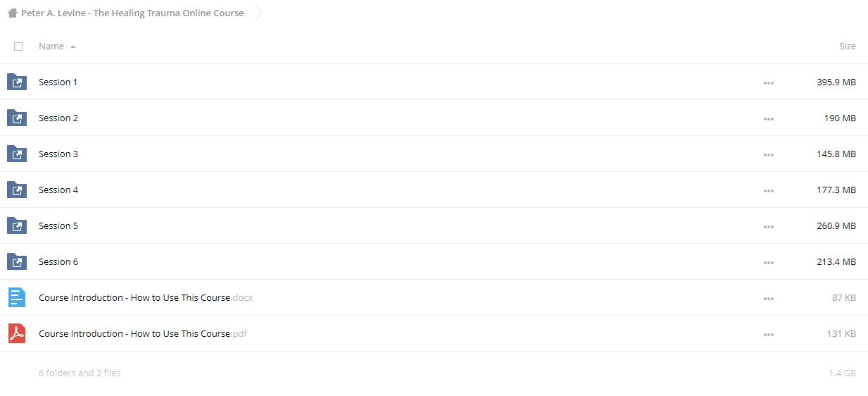This screenshot has width=868, height=396.
Task: Open Course Introduction - How to Use This Course.pdf
Action: (143, 334)
